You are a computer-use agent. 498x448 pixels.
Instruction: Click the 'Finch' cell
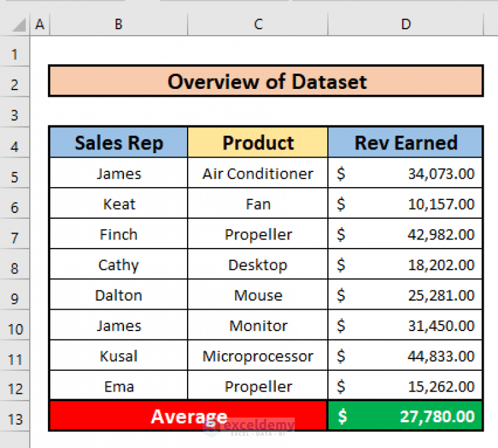118,234
